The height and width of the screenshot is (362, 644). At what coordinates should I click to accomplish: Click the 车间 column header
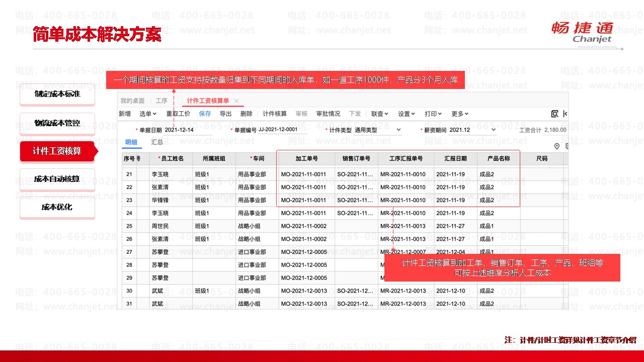[x=257, y=159]
